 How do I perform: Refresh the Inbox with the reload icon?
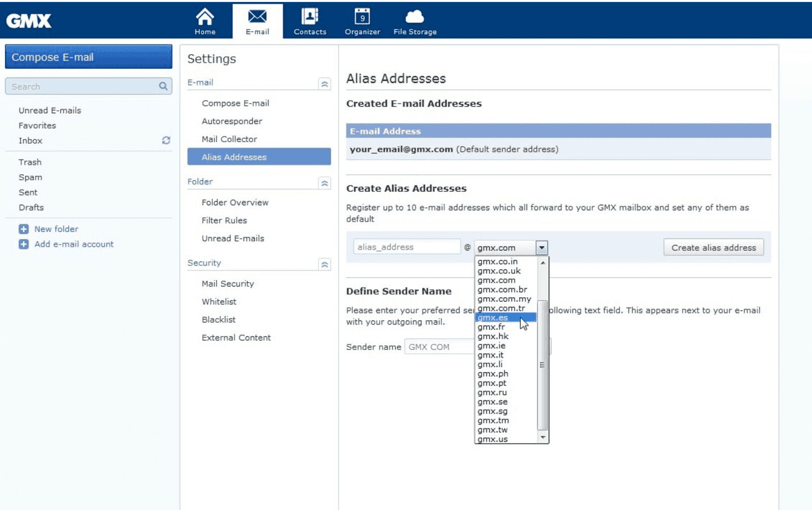coord(166,140)
